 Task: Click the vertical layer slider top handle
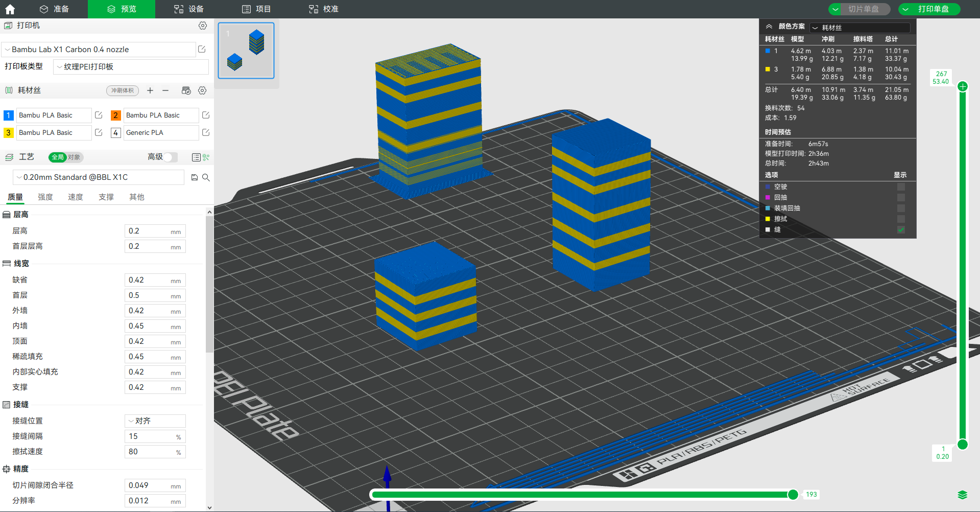[963, 86]
